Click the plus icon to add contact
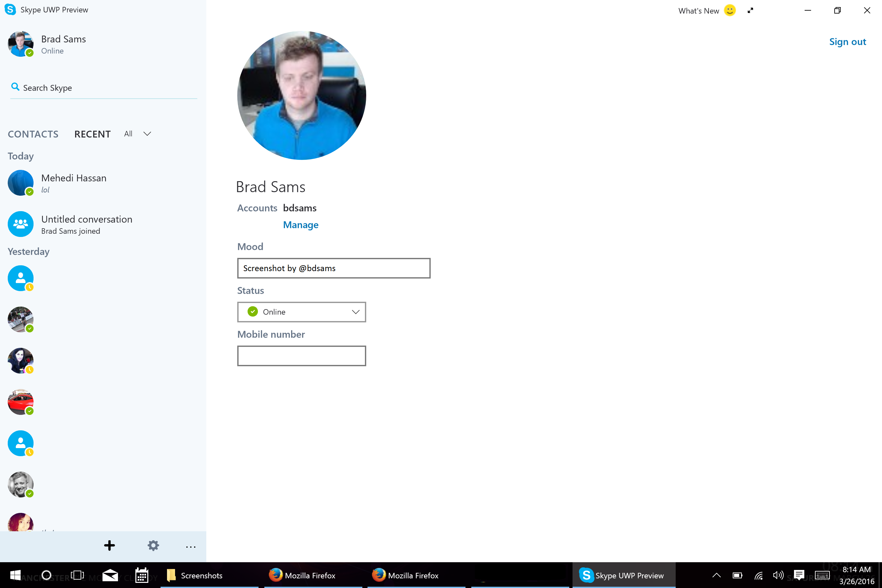882x588 pixels. pyautogui.click(x=109, y=546)
